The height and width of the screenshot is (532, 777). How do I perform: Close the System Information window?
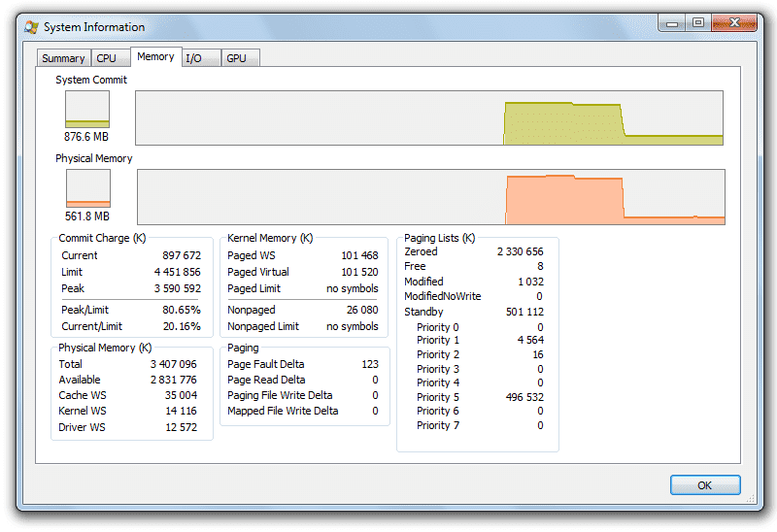(734, 23)
